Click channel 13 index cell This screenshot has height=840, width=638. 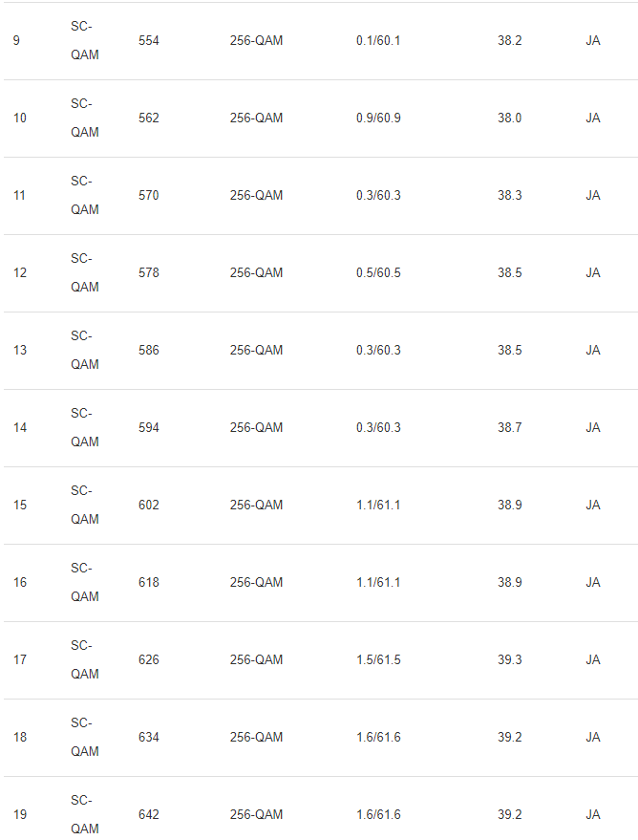20,351
